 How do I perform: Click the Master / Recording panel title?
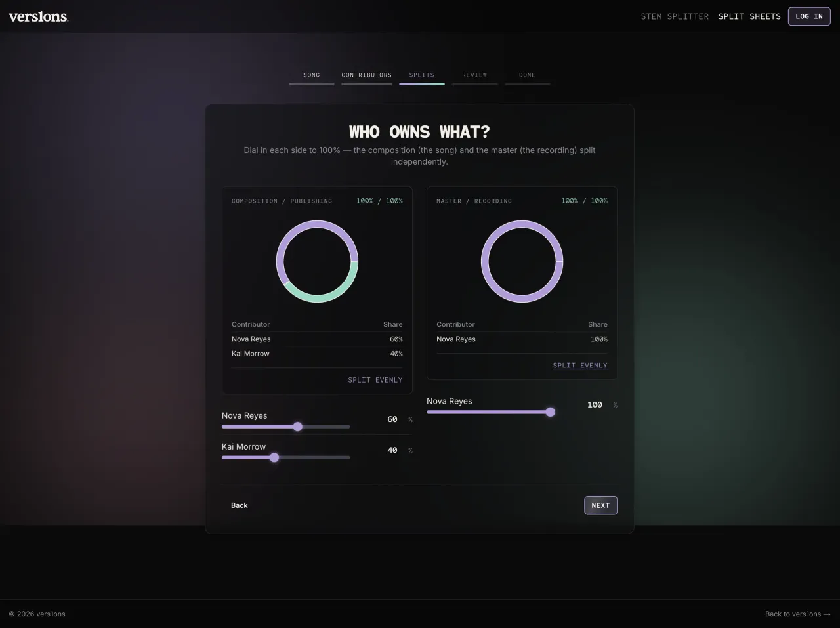click(474, 201)
